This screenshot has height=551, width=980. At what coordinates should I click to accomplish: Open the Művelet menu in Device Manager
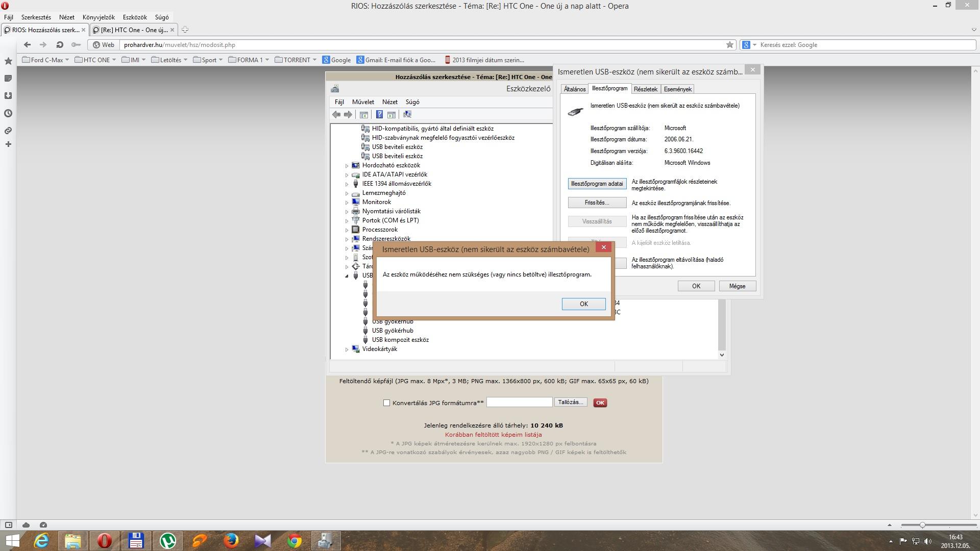click(363, 102)
